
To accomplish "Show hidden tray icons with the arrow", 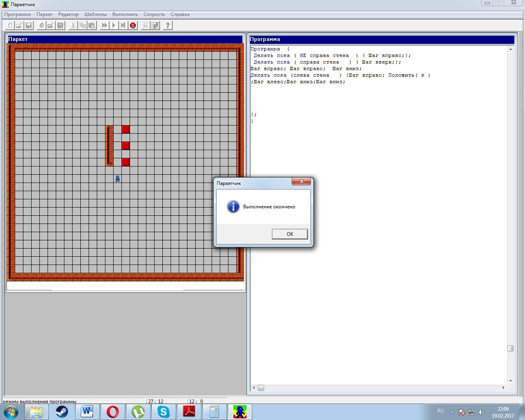I will 452,412.
